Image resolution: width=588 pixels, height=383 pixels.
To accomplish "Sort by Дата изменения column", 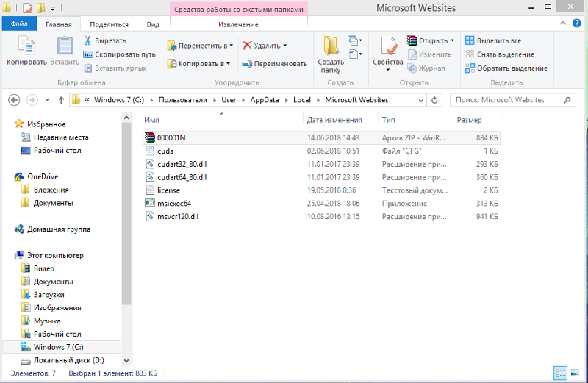I will pos(340,120).
